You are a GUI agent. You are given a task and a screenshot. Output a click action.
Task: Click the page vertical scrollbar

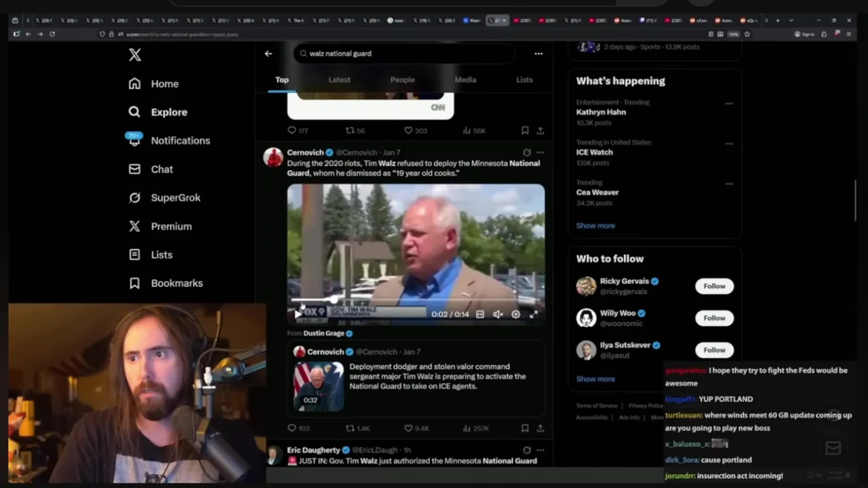(856, 200)
